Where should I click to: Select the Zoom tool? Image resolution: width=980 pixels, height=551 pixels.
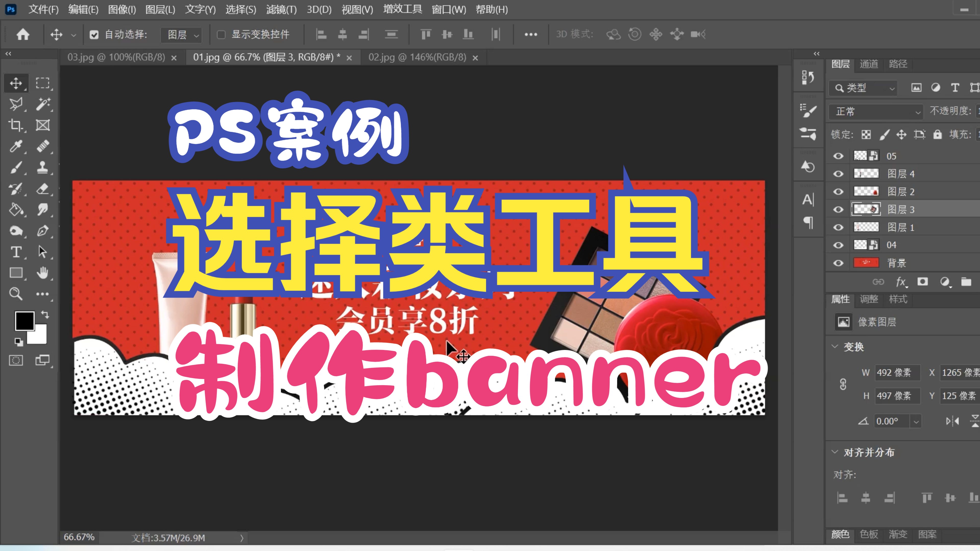click(x=16, y=293)
